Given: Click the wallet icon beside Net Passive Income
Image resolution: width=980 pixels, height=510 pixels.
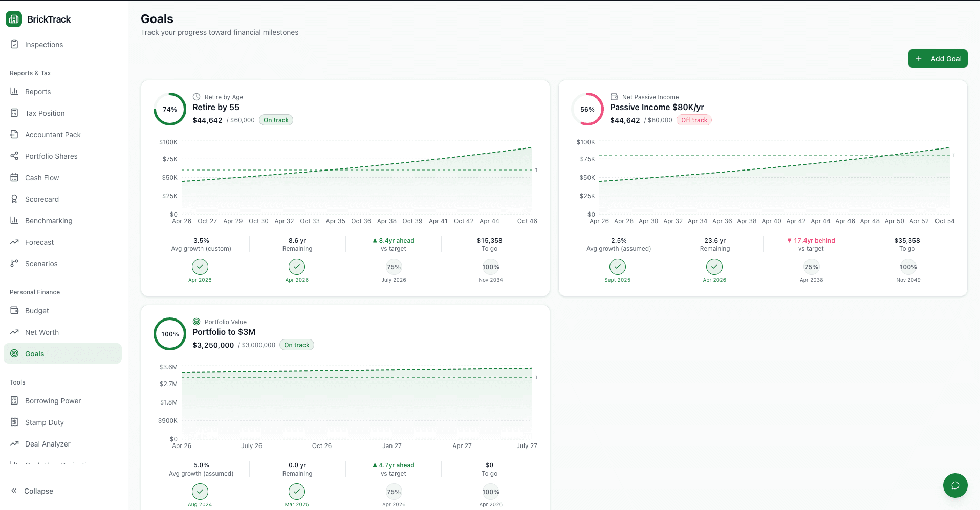Looking at the screenshot, I should [x=614, y=97].
